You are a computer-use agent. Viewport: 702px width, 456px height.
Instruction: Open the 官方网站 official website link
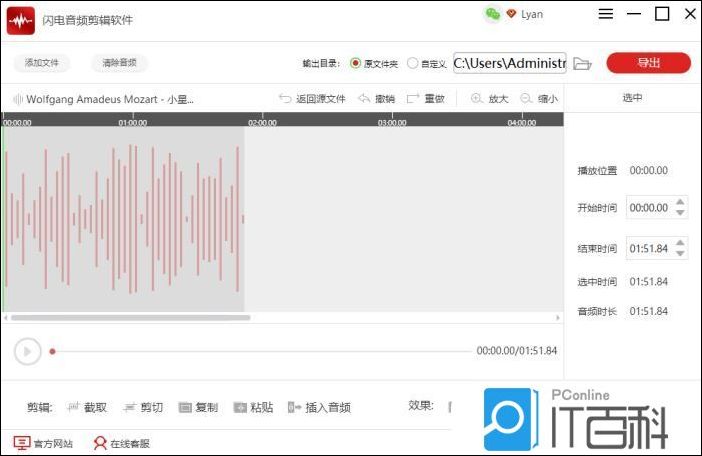coord(43,443)
